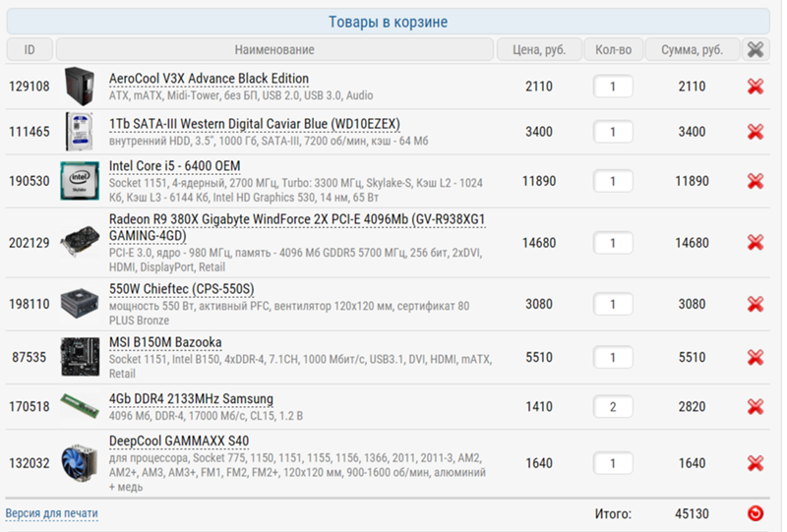Remove 4Gb DDR4 Samsung memory item
Image resolution: width=787 pixels, height=532 pixels.
756,407
